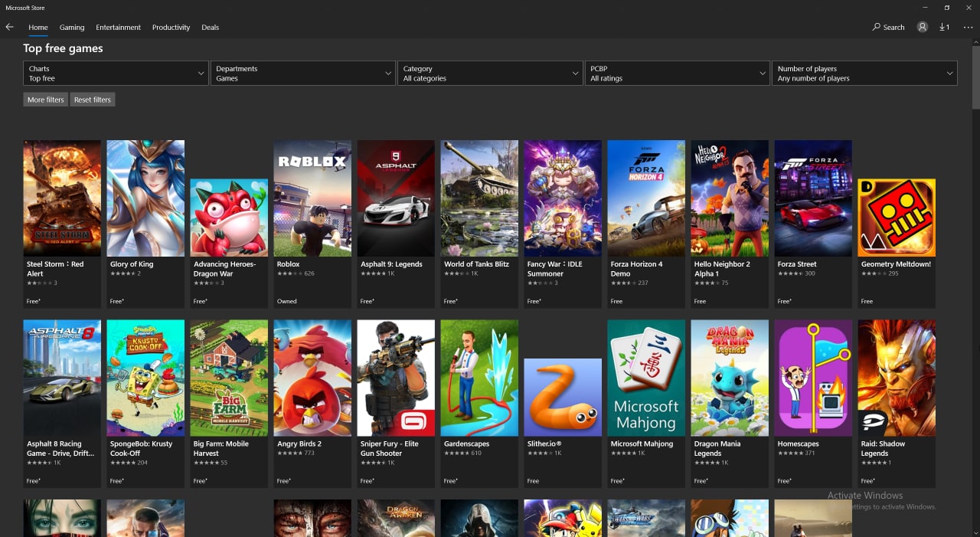
Task: Click the Top free games heading
Action: (x=63, y=48)
